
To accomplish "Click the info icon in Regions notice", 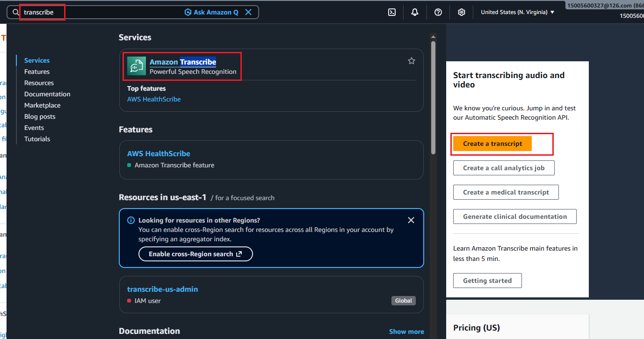I will [x=131, y=220].
